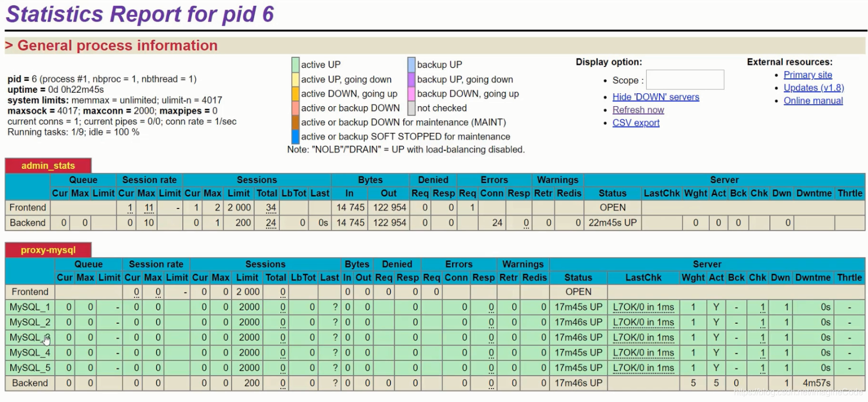The image size is (868, 402).
Task: Click the uptime value 0d 0h22m45s
Action: tap(76, 90)
